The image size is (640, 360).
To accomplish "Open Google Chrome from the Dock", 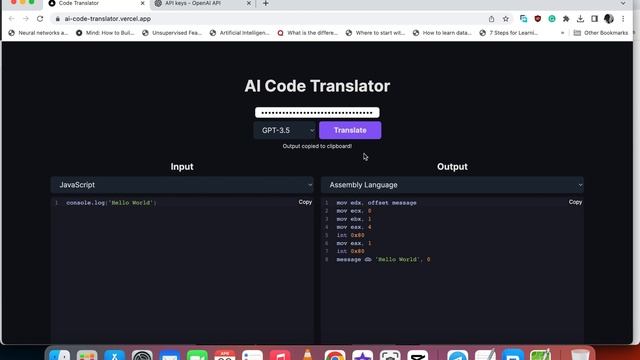I will point(335,355).
